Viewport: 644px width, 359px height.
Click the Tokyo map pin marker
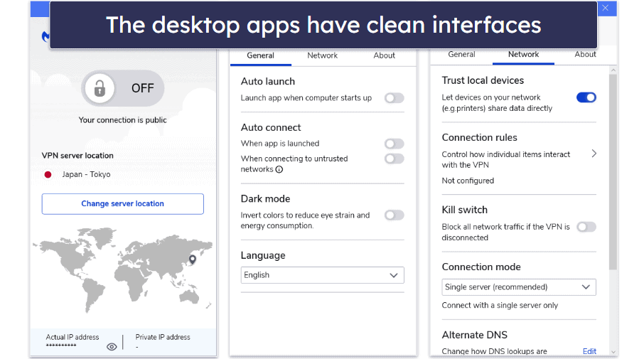(x=192, y=259)
